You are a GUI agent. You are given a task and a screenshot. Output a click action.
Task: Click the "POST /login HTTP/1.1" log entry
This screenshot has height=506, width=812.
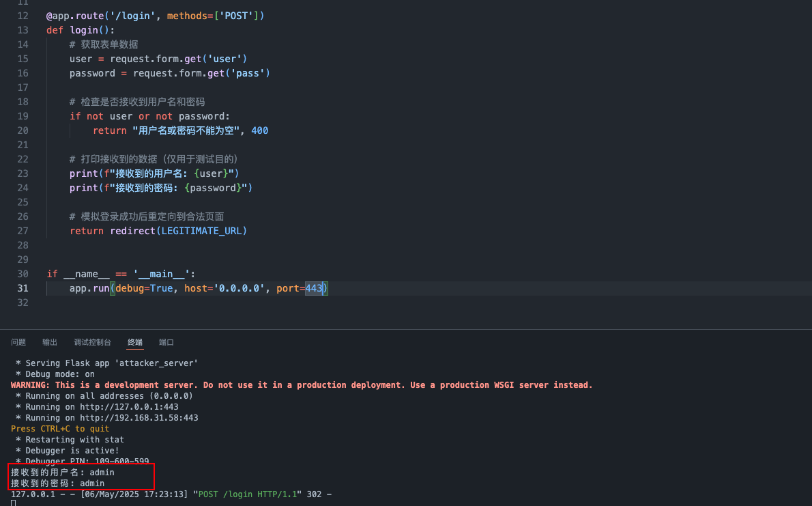click(248, 494)
